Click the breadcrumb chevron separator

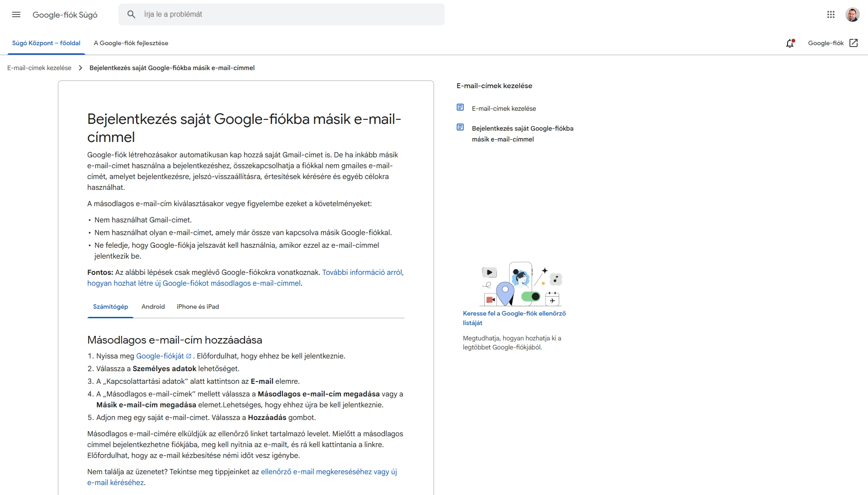(80, 67)
